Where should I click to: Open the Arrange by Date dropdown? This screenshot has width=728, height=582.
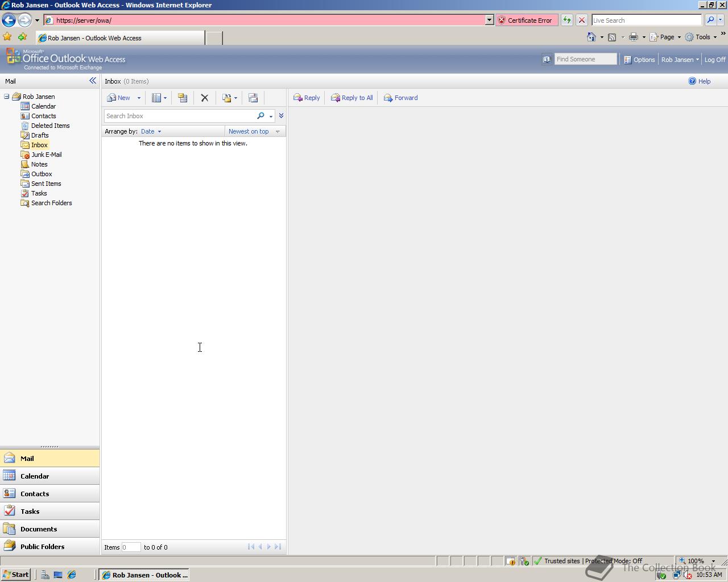(151, 131)
